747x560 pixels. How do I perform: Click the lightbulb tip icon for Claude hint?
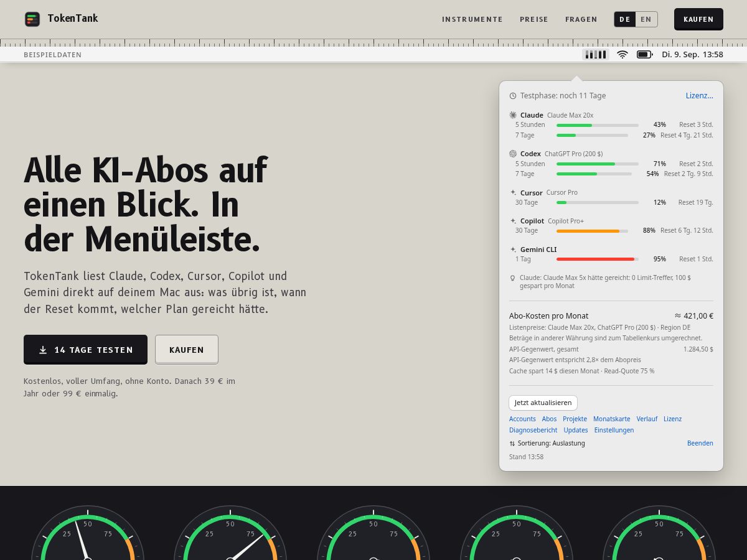(x=513, y=278)
